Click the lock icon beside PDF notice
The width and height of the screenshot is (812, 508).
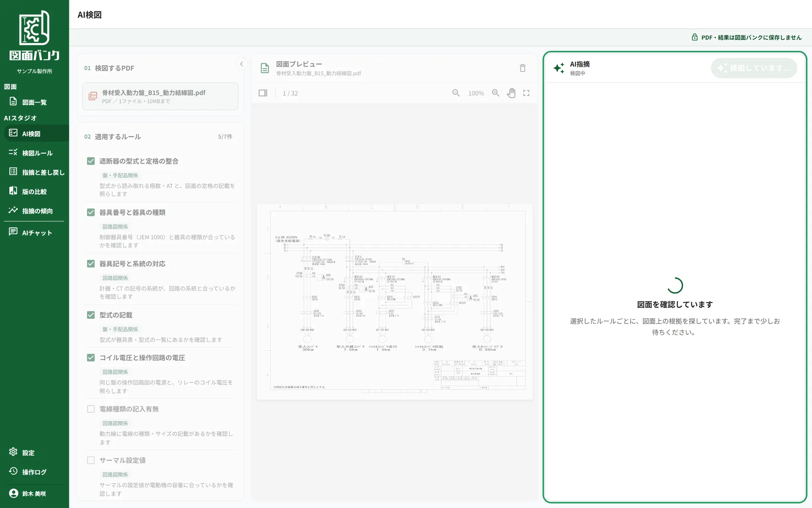pyautogui.click(x=694, y=37)
